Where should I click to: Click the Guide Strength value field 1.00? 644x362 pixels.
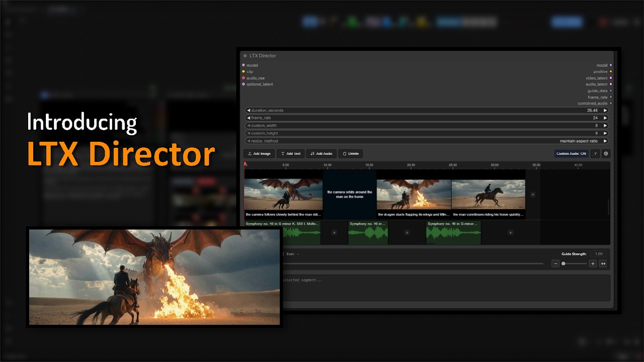pyautogui.click(x=598, y=254)
